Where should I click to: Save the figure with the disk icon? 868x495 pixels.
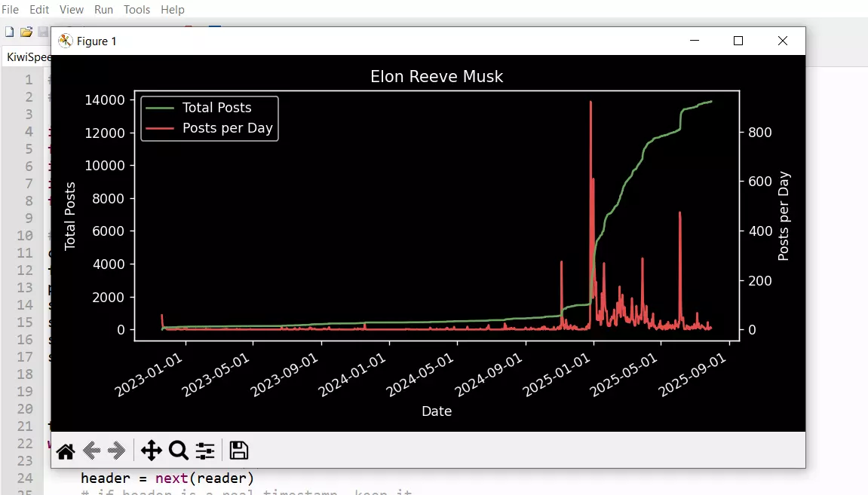[238, 451]
